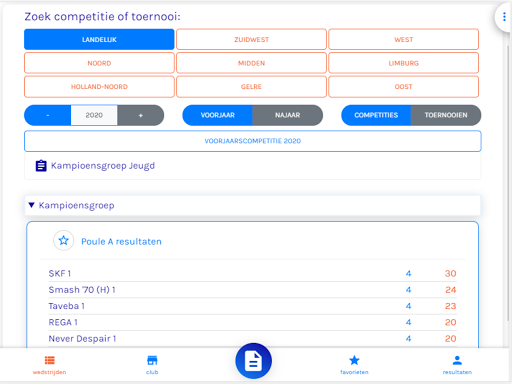This screenshot has height=384, width=512.
Task: Click the Kampioensgroep Jeugd clipboard icon
Action: (41, 166)
